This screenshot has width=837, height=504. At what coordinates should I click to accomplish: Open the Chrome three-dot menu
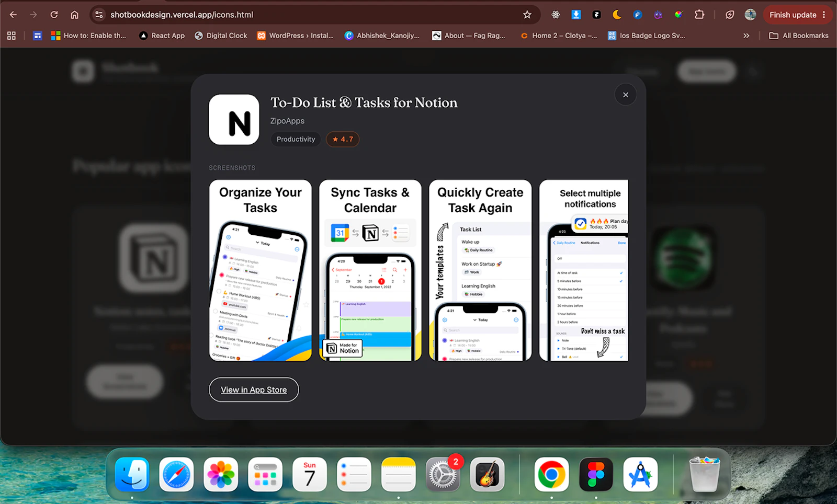tap(824, 15)
